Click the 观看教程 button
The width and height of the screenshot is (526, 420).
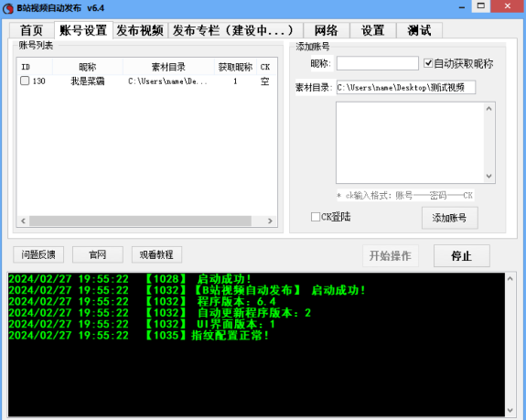(x=156, y=254)
